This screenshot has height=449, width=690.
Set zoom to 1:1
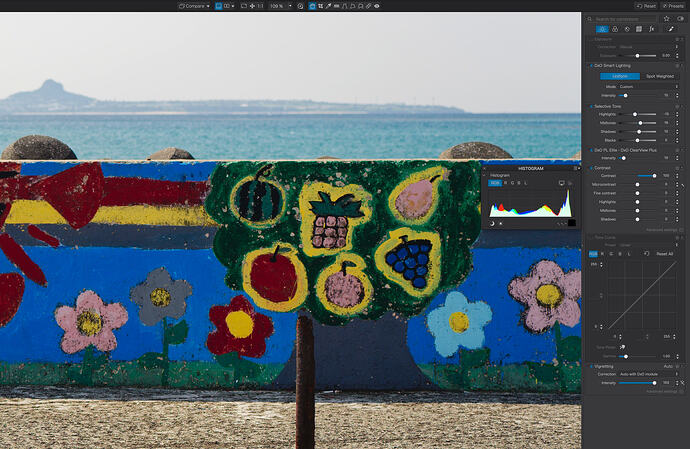click(260, 6)
